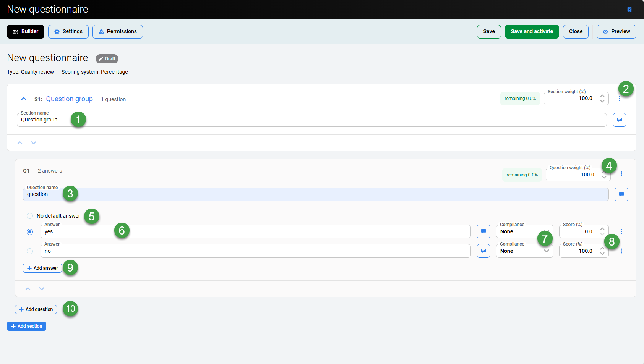Add a new answer to the question

point(42,268)
